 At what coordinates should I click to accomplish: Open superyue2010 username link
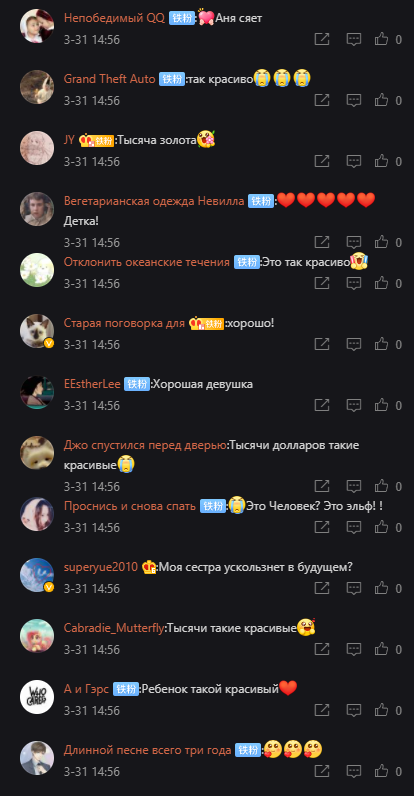point(101,567)
